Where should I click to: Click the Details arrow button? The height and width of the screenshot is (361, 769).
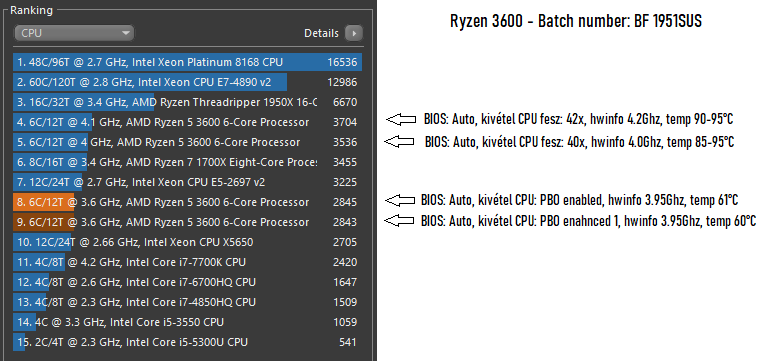tap(354, 33)
